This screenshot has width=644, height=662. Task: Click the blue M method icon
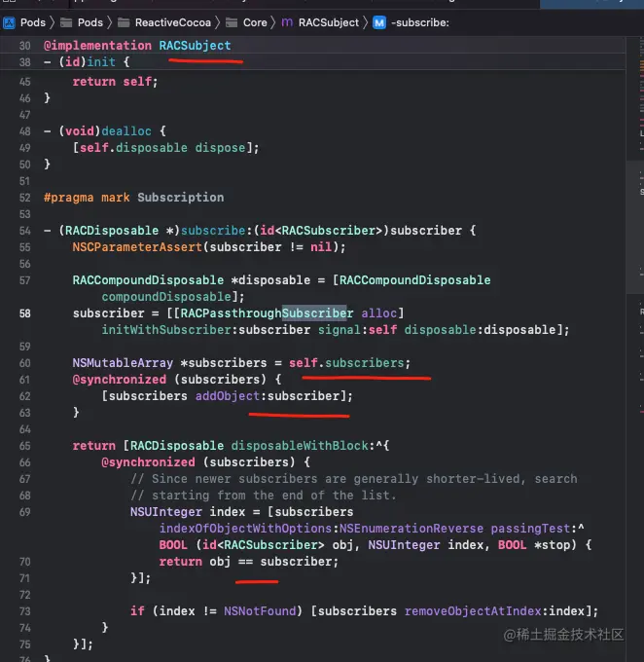pyautogui.click(x=379, y=22)
